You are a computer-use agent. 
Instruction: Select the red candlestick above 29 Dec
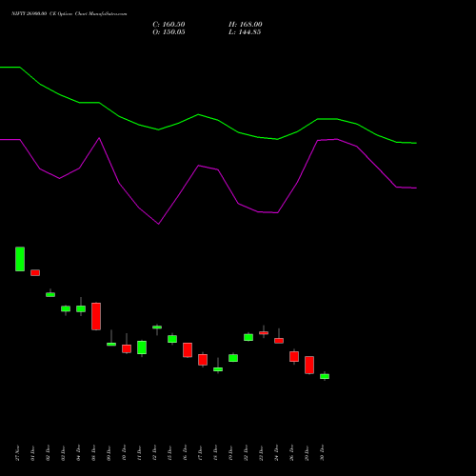(x=309, y=365)
